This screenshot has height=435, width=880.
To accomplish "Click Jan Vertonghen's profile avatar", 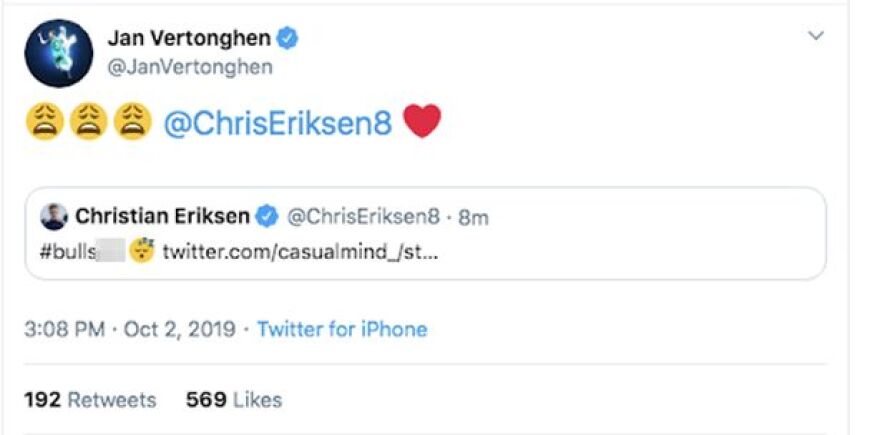I will click(54, 54).
